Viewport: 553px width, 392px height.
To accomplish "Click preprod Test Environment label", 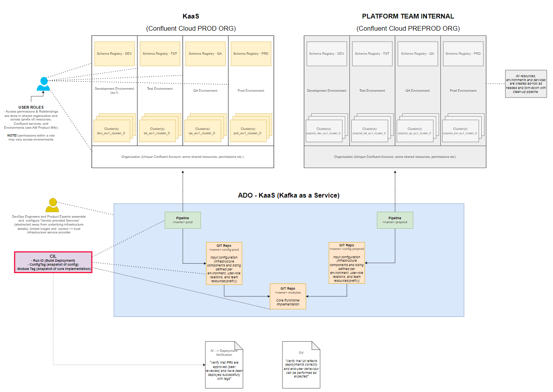I will [372, 91].
